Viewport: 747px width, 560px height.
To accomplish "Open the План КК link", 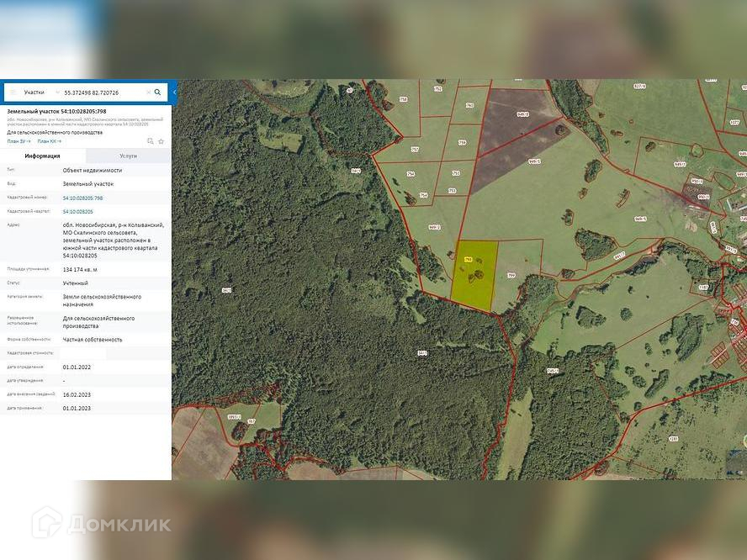I will 50,141.
